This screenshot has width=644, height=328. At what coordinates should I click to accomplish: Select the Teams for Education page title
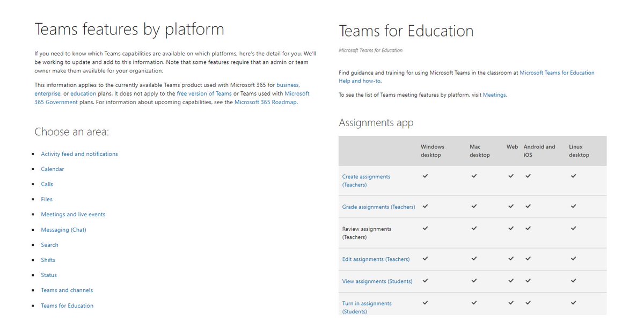tap(406, 31)
